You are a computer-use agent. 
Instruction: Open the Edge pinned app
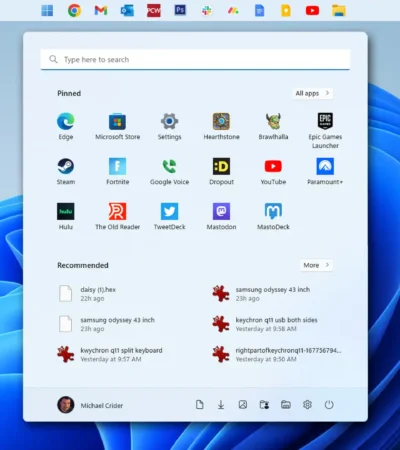pyautogui.click(x=66, y=126)
